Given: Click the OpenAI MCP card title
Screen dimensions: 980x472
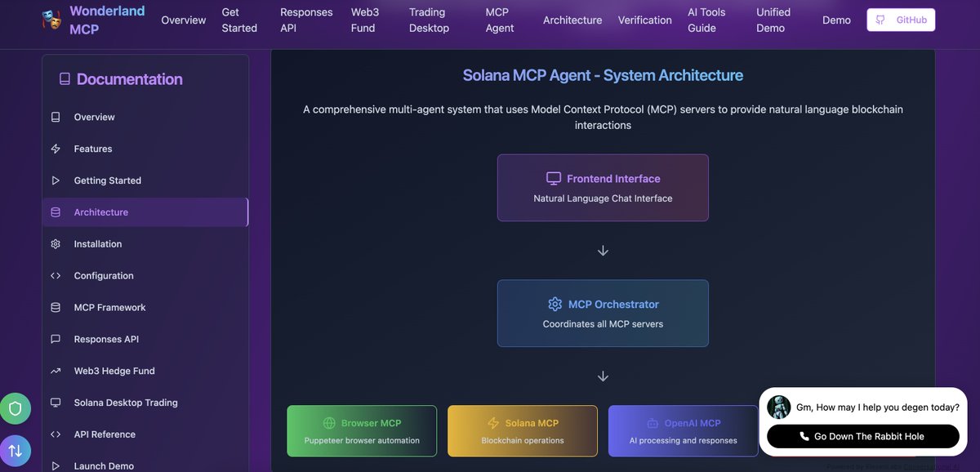Looking at the screenshot, I should point(693,423).
